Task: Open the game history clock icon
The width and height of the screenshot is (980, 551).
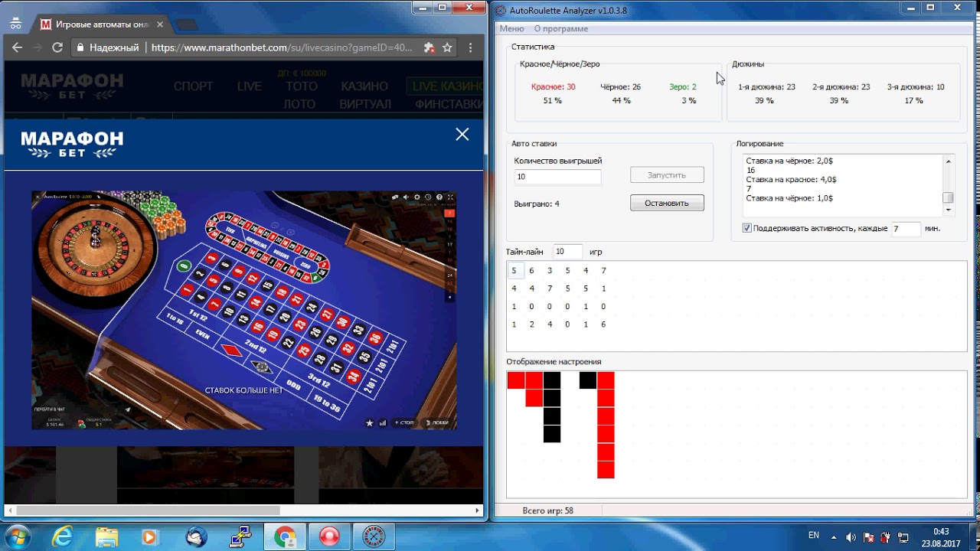Action: pyautogui.click(x=428, y=197)
